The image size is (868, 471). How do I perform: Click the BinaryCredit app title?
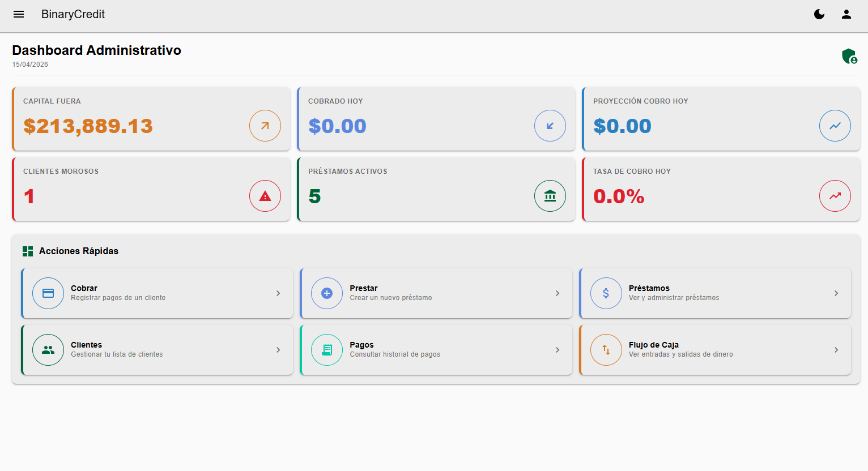tap(73, 14)
